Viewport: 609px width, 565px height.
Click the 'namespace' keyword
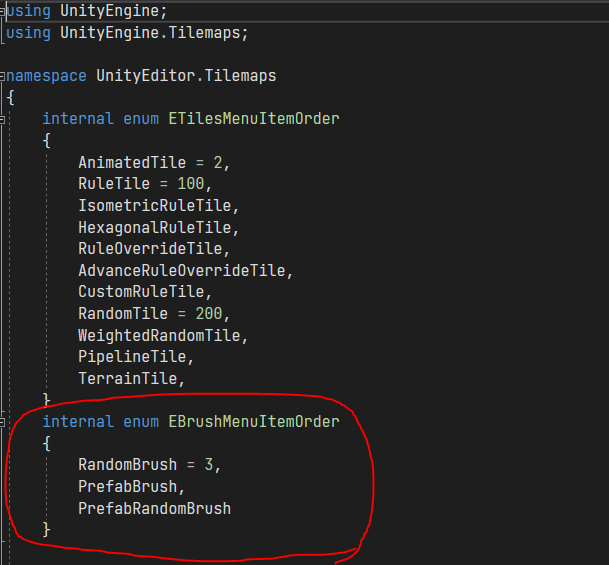(x=46, y=76)
